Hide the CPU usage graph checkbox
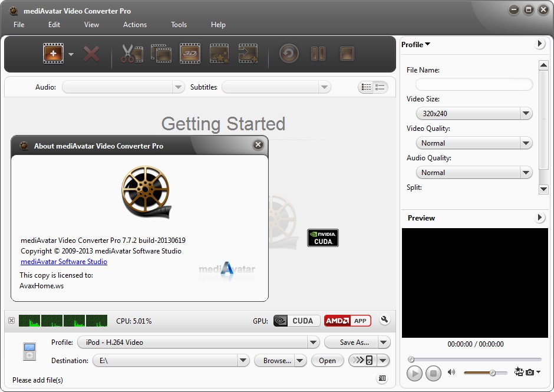The image size is (554, 392). point(11,321)
